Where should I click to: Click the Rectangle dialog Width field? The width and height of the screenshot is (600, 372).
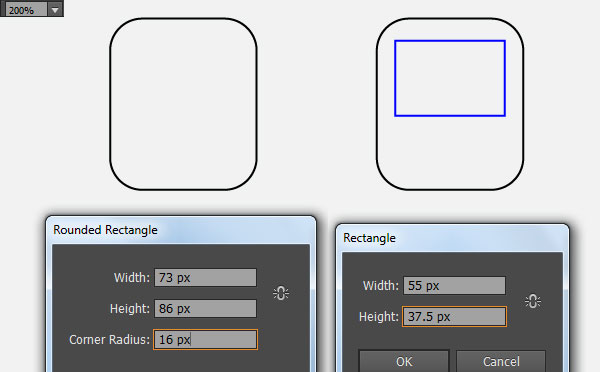(x=454, y=286)
